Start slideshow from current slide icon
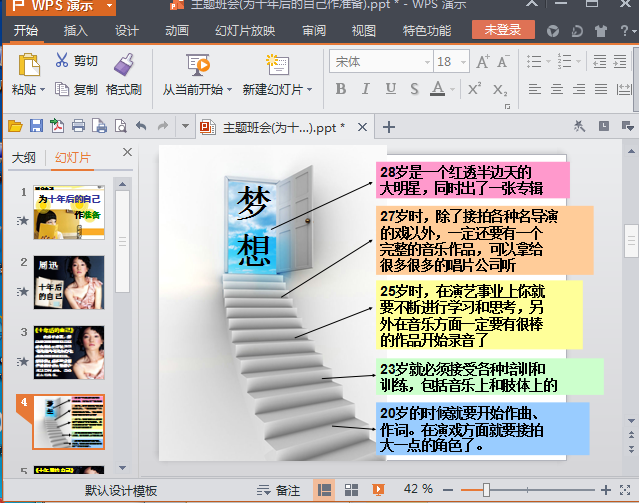Image resolution: width=639 pixels, height=503 pixels. (x=198, y=65)
